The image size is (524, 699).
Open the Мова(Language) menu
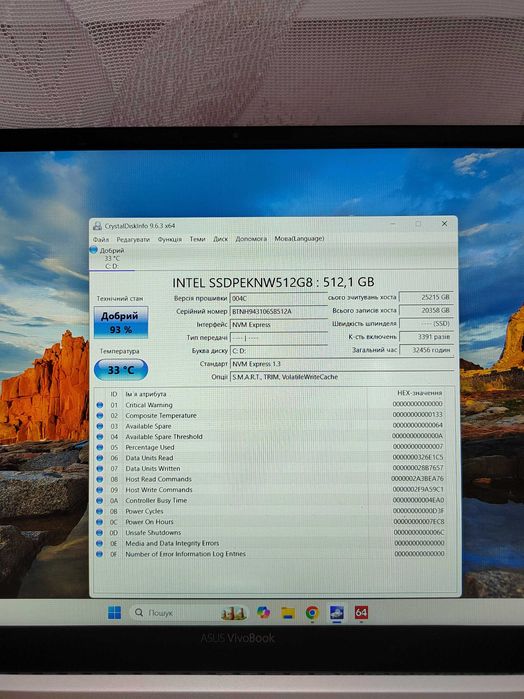(x=299, y=238)
